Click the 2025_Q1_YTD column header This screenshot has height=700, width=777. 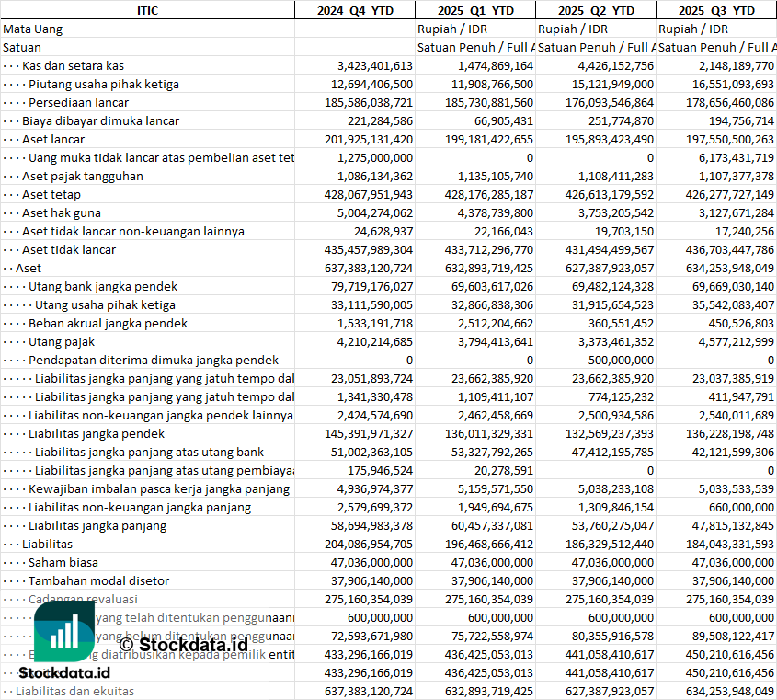475,10
